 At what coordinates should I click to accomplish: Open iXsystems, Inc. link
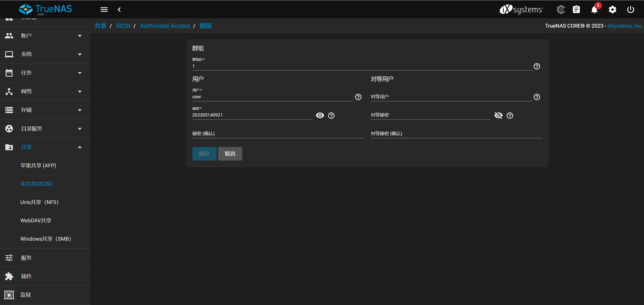tap(624, 26)
